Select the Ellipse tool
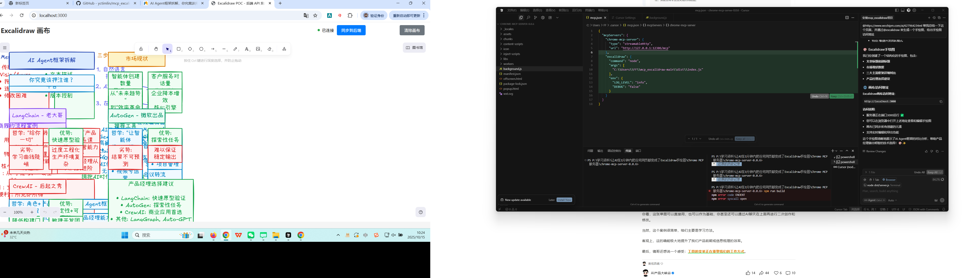 point(201,49)
